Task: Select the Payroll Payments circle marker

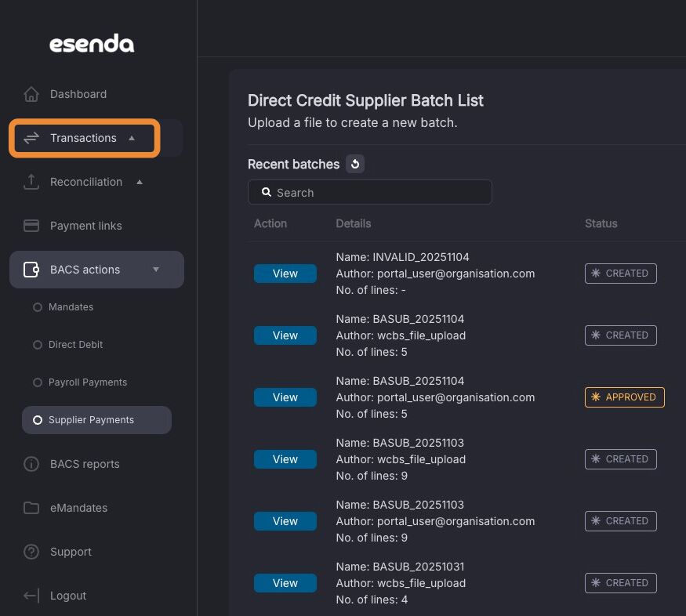Action: (38, 382)
